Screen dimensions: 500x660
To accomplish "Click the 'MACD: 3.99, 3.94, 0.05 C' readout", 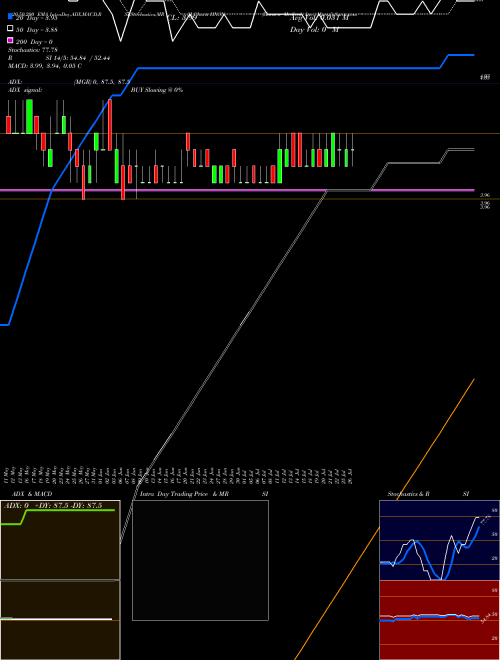I will point(45,66).
